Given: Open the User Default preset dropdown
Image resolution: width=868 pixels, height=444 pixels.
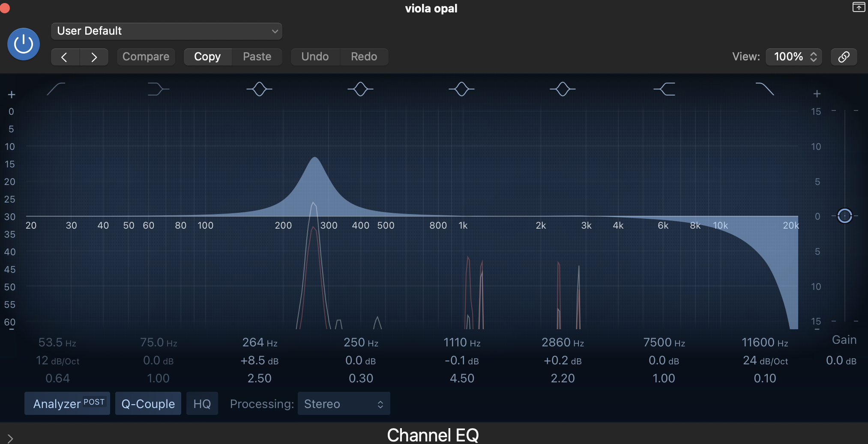Looking at the screenshot, I should (166, 31).
